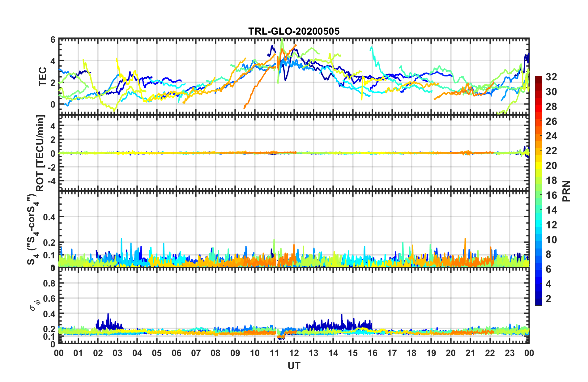Click x-axis tick label 12
588x382 pixels.
point(294,353)
